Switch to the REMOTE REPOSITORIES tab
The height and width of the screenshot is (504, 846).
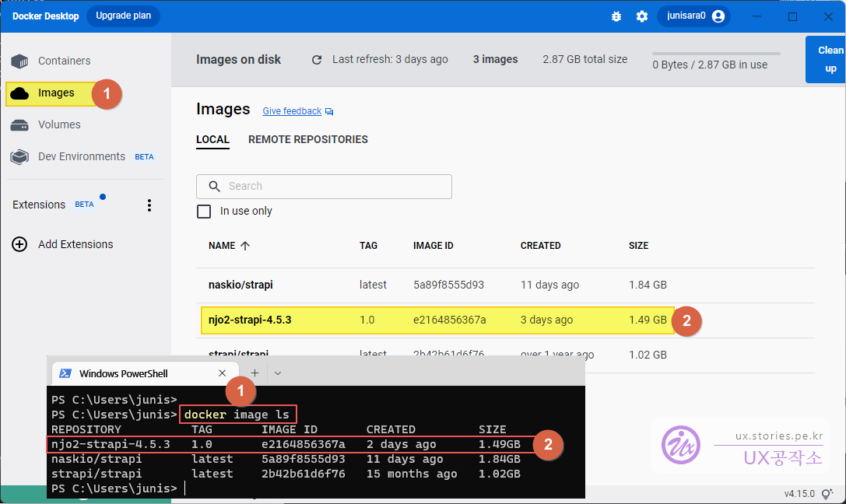coord(308,139)
